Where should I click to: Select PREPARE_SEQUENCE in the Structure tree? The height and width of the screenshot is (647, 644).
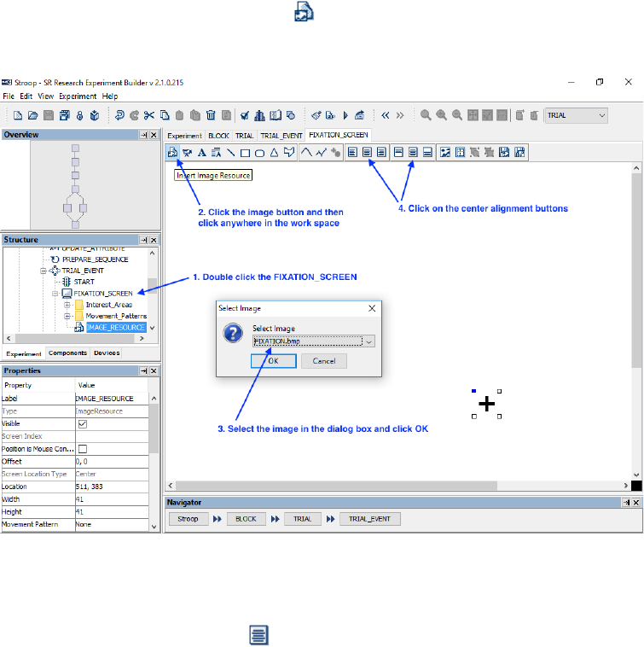pos(96,259)
